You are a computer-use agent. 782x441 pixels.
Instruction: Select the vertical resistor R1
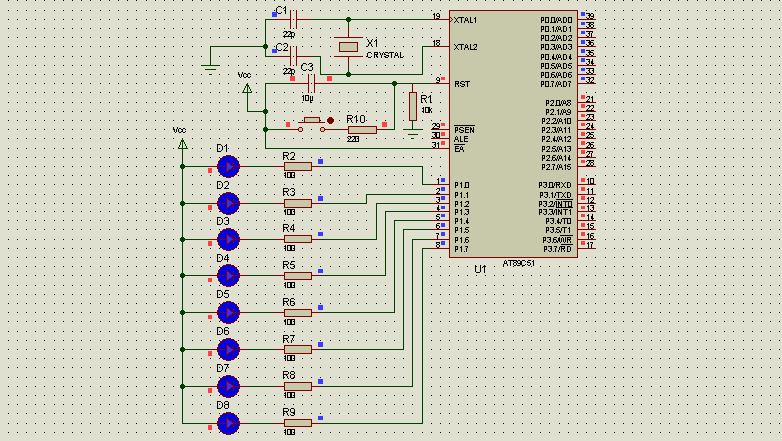tap(412, 106)
